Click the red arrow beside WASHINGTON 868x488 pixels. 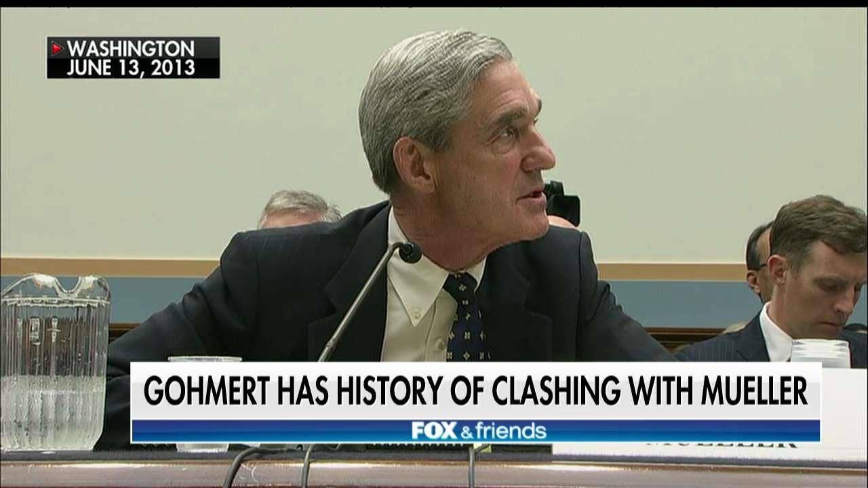point(57,49)
